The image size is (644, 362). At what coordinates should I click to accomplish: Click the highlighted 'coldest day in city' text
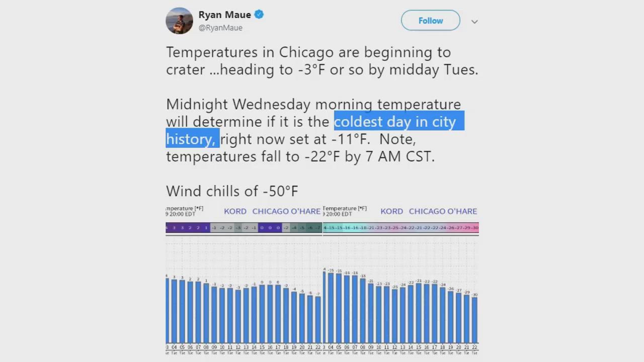coord(395,122)
